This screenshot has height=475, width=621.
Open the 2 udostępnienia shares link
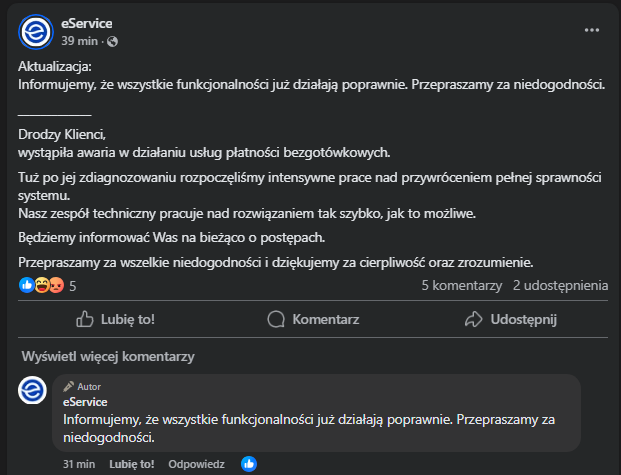560,285
